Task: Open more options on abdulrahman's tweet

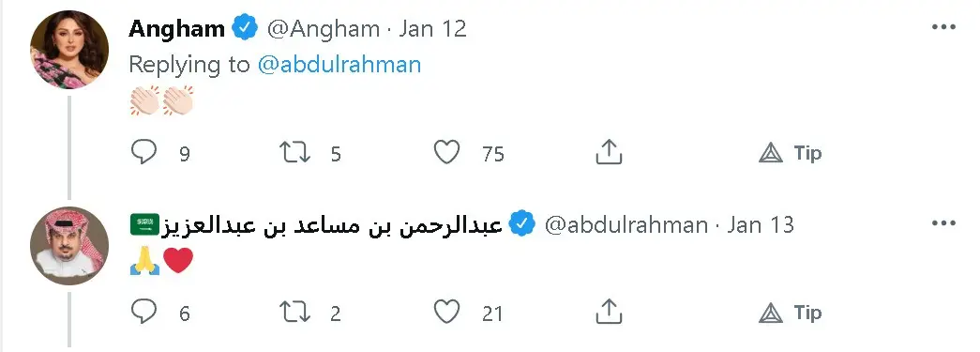Action: (943, 223)
